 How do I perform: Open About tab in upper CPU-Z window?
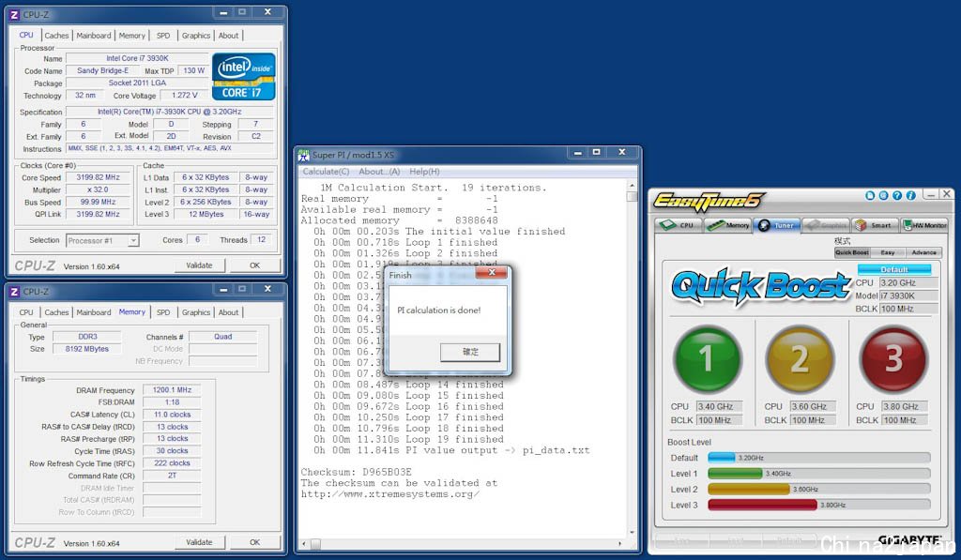click(x=229, y=36)
